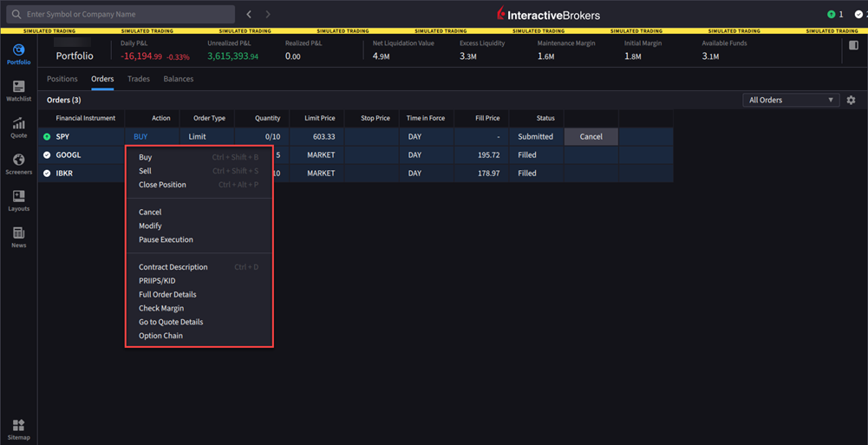Open the Watchlist sidebar icon
The height and width of the screenshot is (445, 868).
pyautogui.click(x=19, y=91)
